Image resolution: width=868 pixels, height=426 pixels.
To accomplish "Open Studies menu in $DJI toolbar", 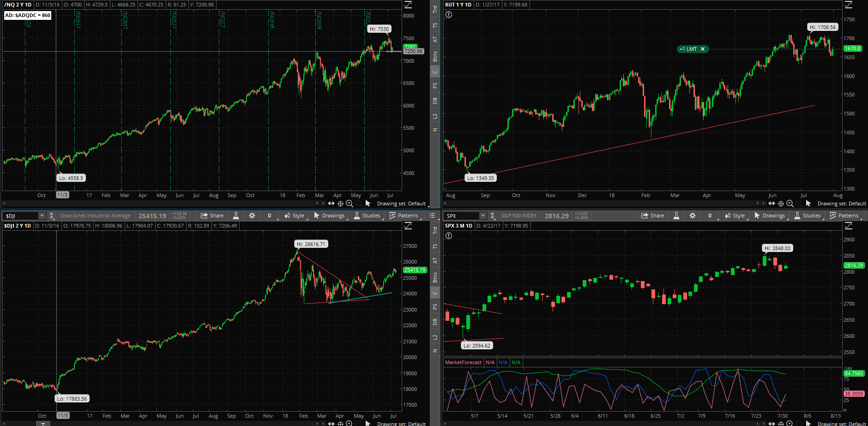I will (367, 216).
